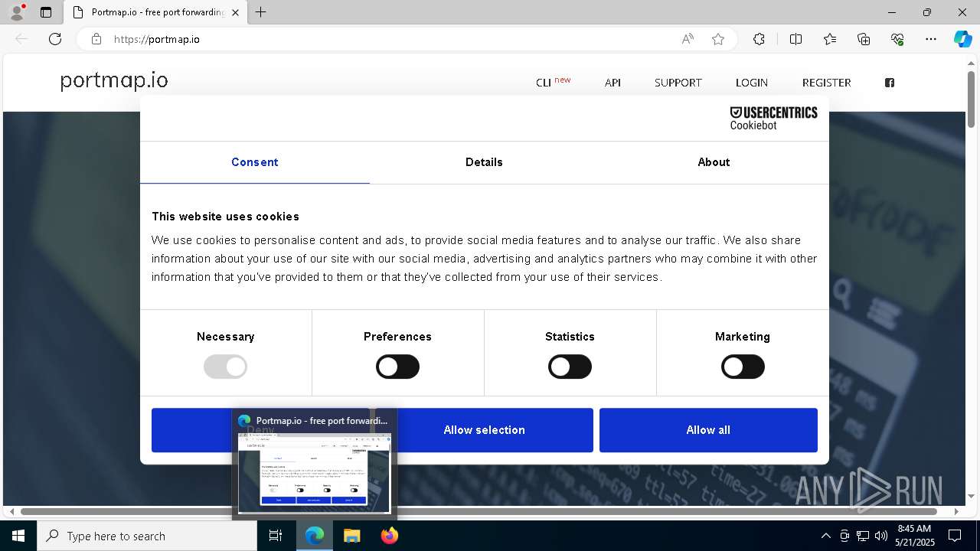The image size is (980, 551).
Task: Show hidden system tray icons
Action: pyautogui.click(x=825, y=536)
